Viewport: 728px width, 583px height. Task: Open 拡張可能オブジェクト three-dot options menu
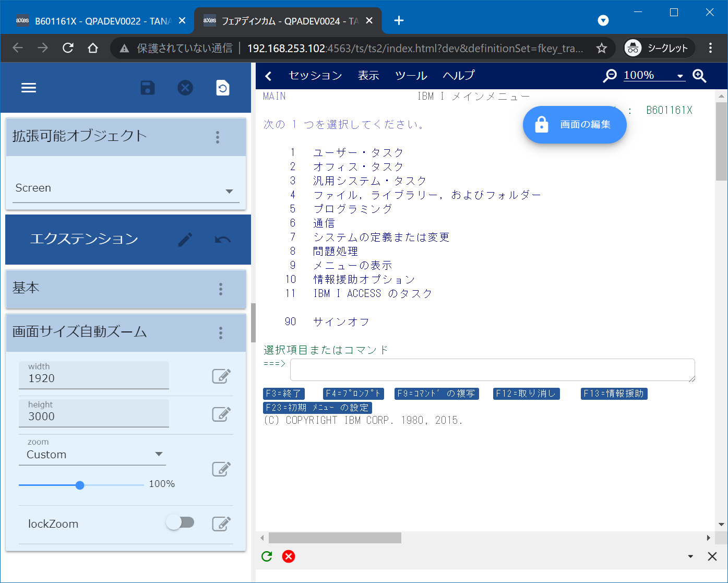[x=218, y=137]
